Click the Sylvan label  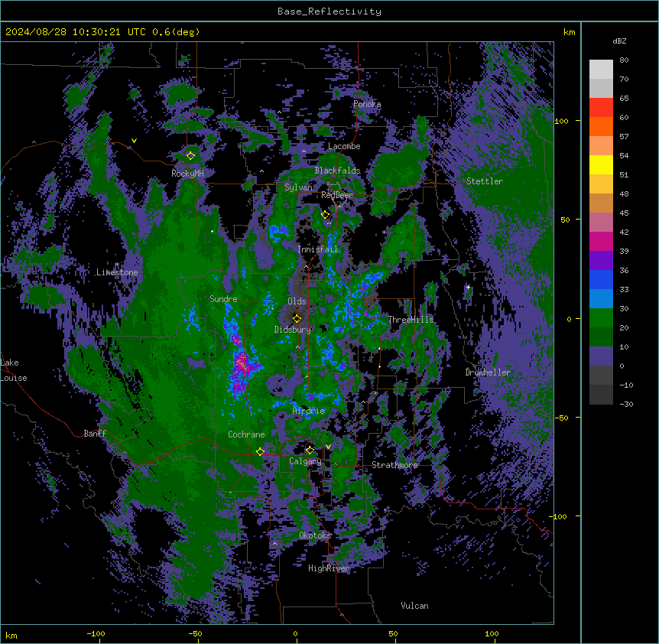[298, 187]
